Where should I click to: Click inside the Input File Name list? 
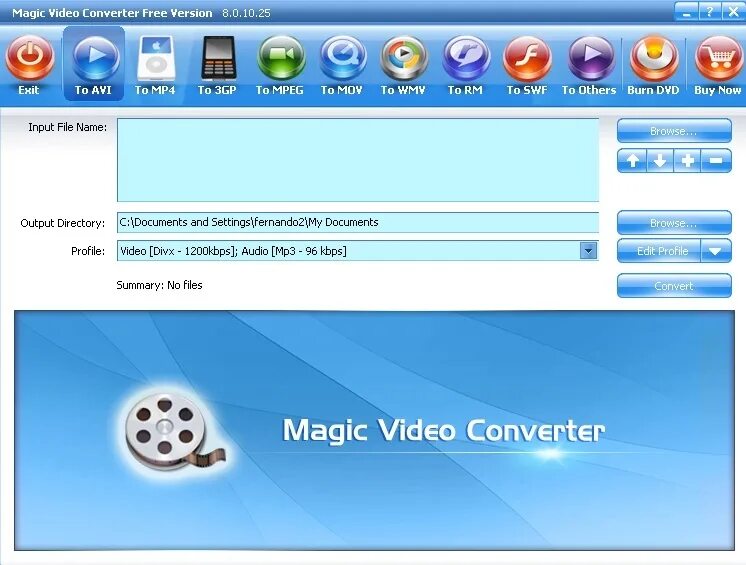(358, 160)
